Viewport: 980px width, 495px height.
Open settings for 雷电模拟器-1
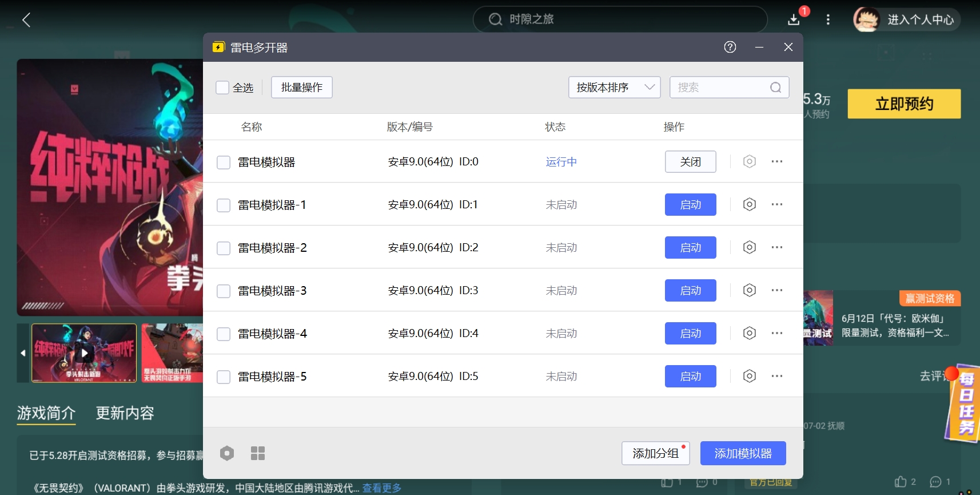(x=749, y=204)
